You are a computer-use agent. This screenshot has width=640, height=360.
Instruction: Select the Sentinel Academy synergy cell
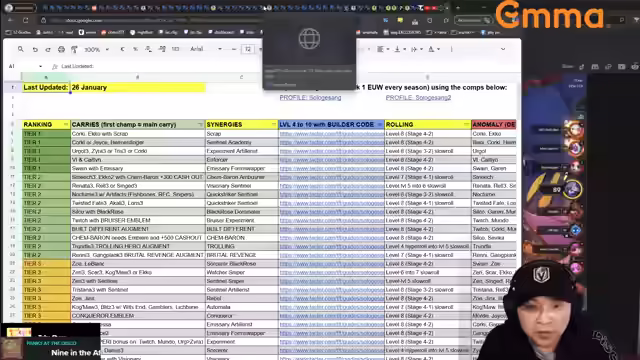(242, 142)
